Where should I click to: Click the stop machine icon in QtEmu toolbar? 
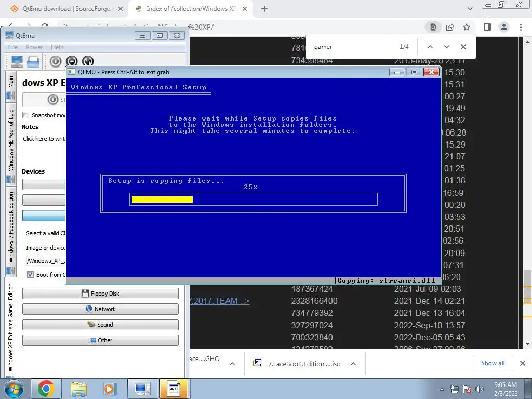point(72,61)
